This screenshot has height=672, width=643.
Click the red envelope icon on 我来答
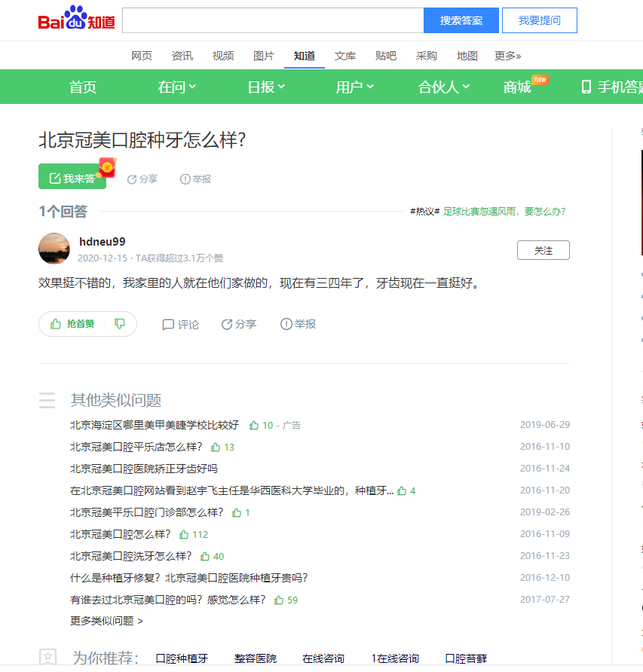coord(107,167)
